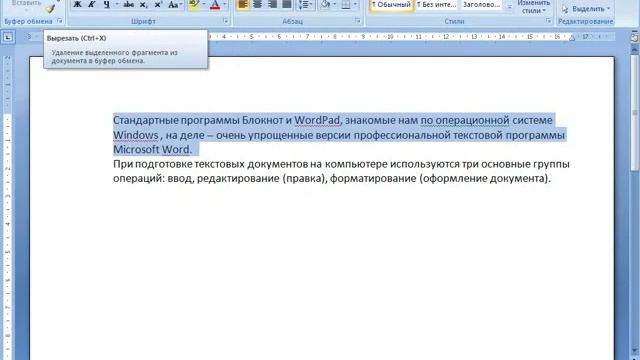Apply the red font color
The image size is (640, 360).
215,5
